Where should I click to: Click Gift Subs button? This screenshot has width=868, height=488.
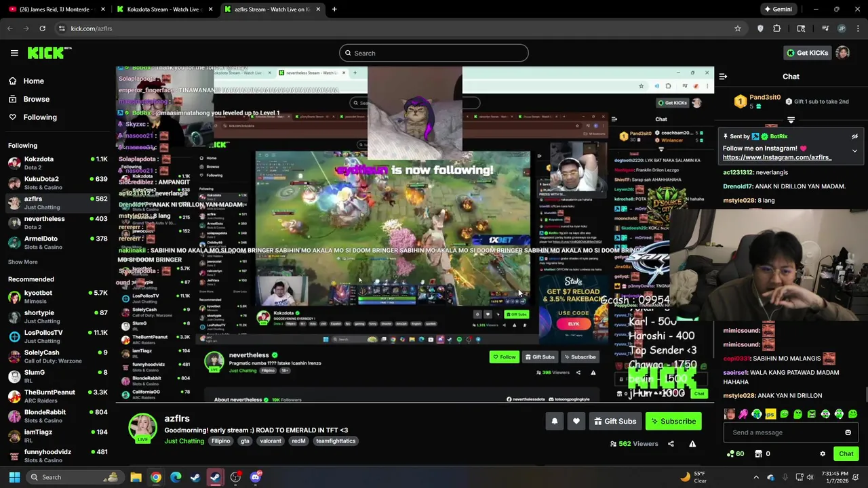tap(615, 422)
